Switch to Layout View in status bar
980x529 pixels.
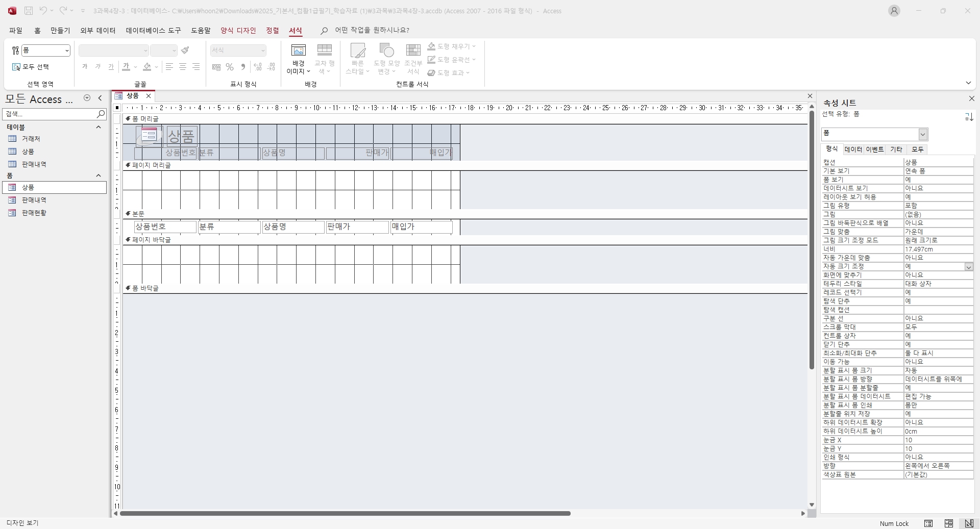(948, 523)
